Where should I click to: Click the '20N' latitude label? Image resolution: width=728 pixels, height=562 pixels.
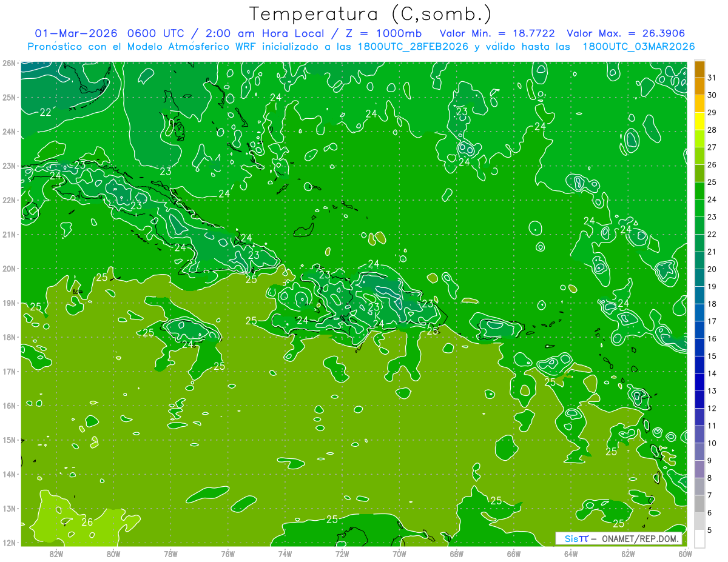point(9,269)
